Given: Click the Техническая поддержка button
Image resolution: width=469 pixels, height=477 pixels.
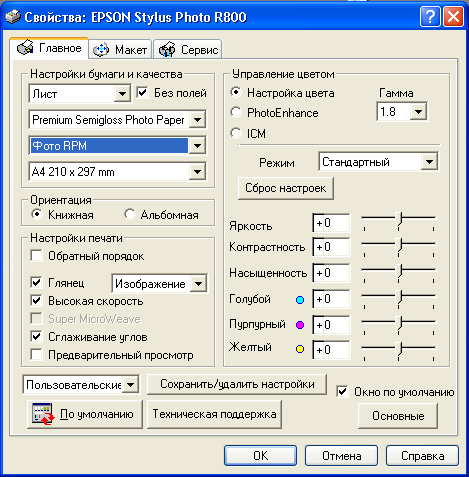Looking at the screenshot, I should pos(214,414).
